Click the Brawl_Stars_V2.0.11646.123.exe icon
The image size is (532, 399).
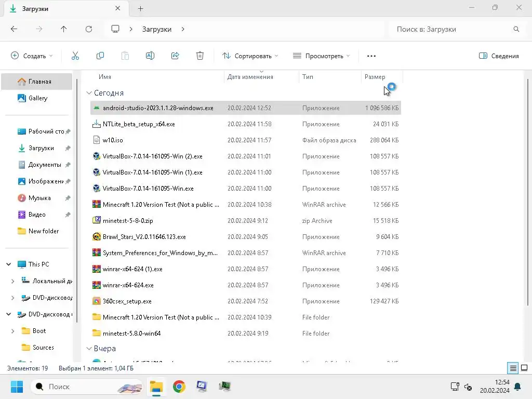[x=96, y=237]
